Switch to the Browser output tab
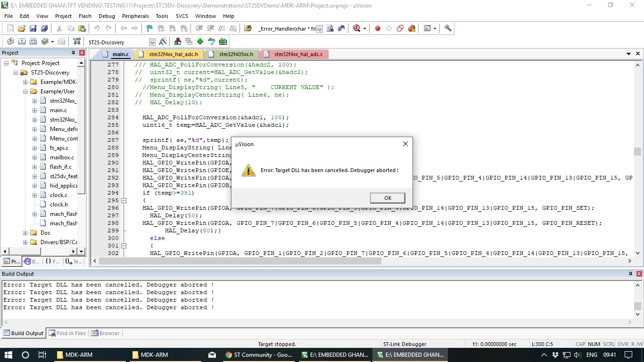The height and width of the screenshot is (362, 644). point(106,333)
